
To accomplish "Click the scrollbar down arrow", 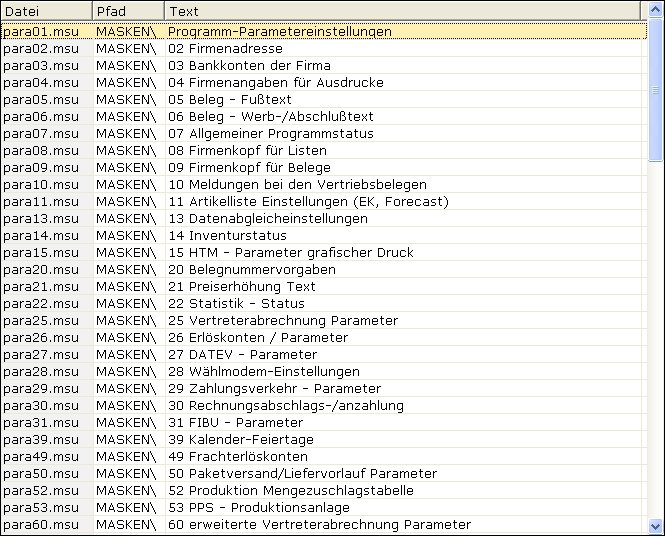I will [656, 525].
